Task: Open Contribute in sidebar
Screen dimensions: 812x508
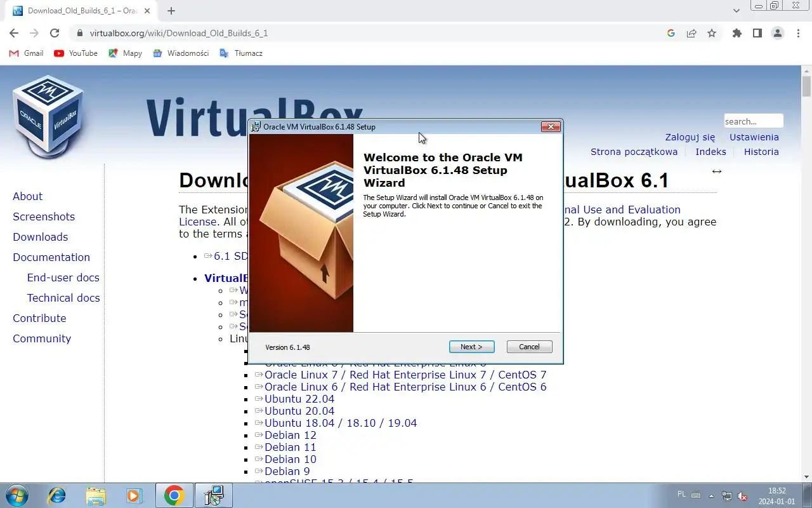Action: click(39, 318)
